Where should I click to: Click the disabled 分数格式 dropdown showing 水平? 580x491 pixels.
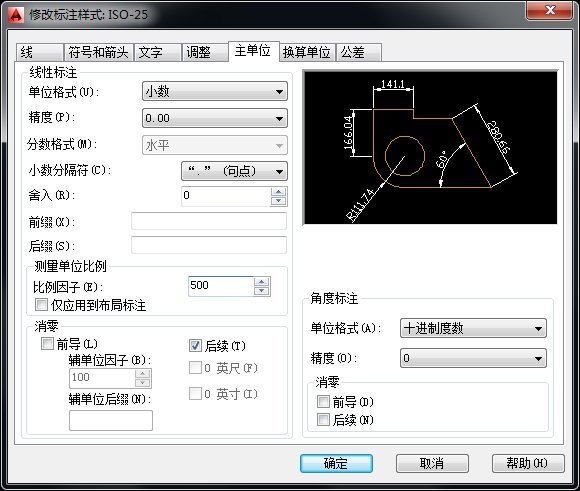click(x=215, y=145)
